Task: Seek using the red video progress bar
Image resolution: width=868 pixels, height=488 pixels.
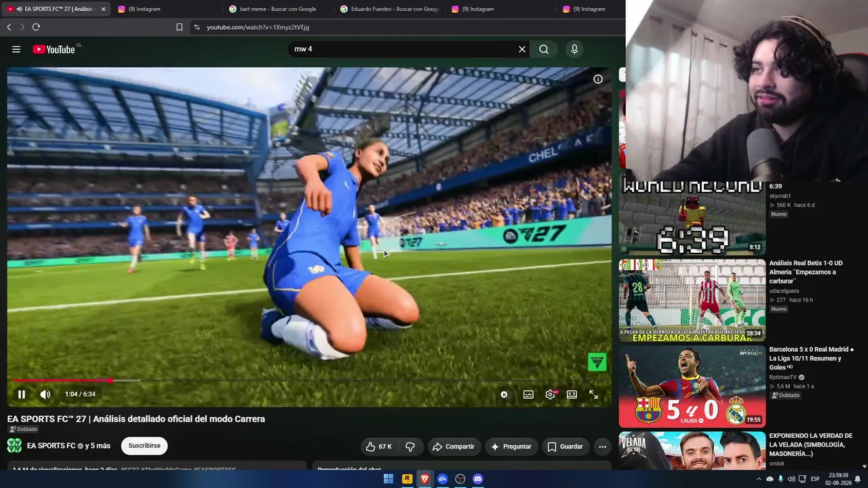Action: (309, 381)
